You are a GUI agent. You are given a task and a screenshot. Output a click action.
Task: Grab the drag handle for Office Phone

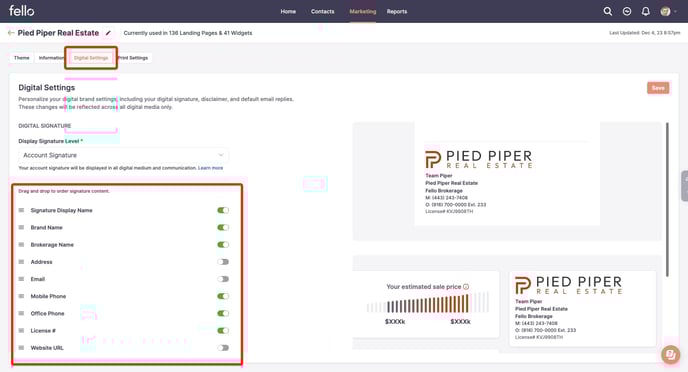(21, 313)
